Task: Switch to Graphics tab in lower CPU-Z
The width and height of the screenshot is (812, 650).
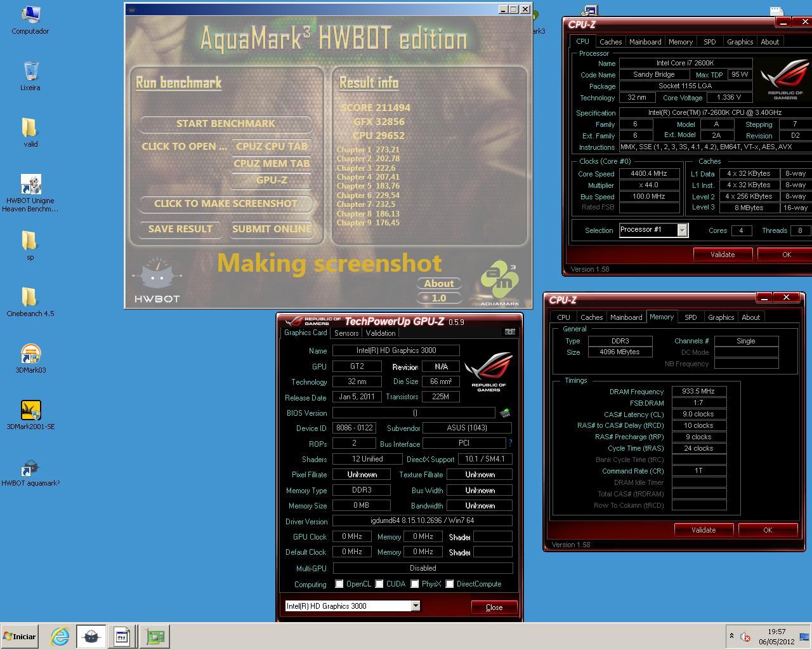Action: click(721, 317)
